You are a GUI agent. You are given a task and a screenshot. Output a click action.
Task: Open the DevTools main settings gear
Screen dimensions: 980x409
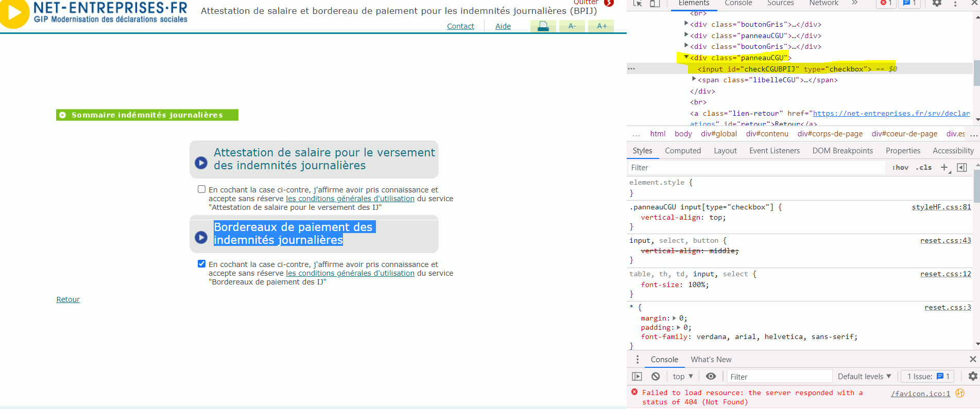pyautogui.click(x=937, y=4)
